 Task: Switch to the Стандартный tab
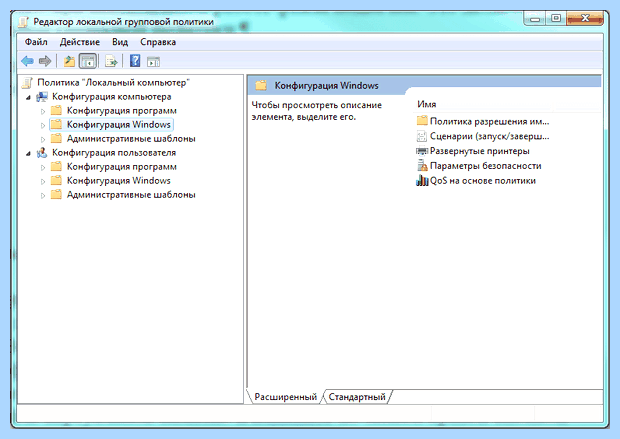(357, 397)
